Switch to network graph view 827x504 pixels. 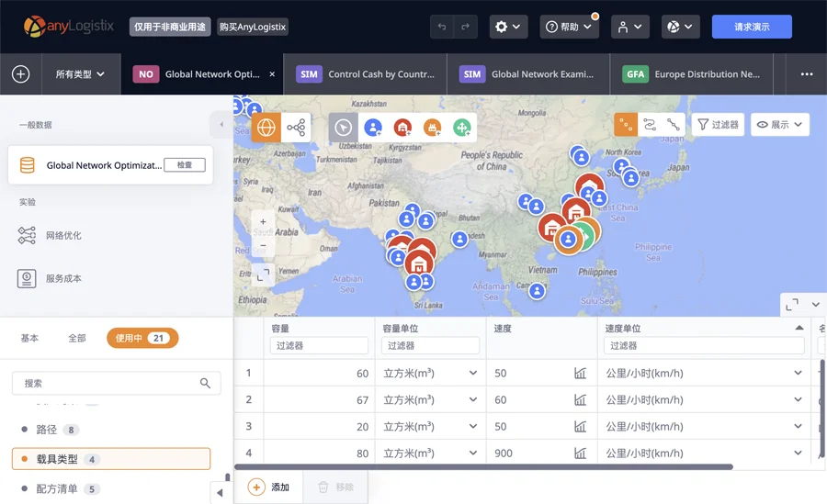point(296,128)
